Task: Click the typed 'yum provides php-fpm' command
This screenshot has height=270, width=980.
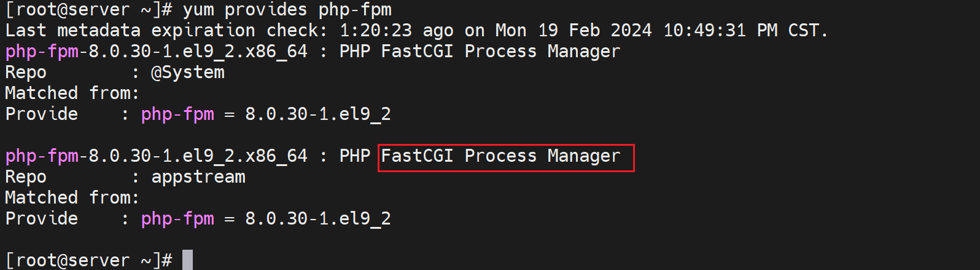Action: point(287,10)
